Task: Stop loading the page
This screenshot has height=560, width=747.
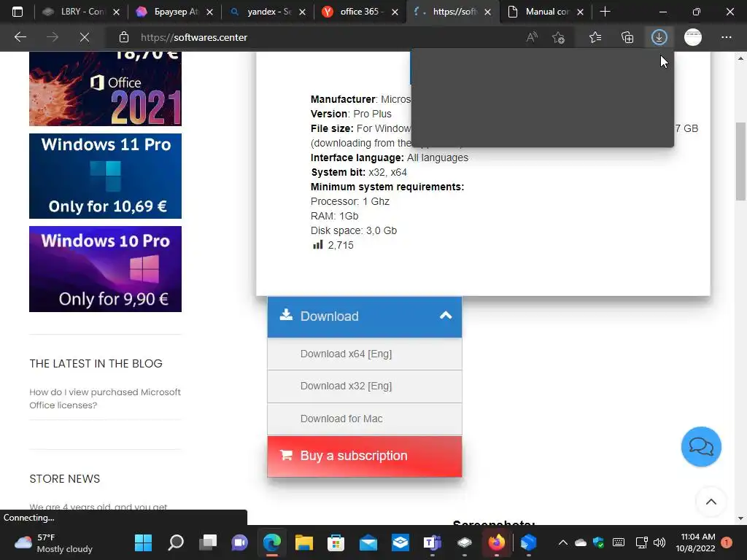Action: [x=85, y=37]
